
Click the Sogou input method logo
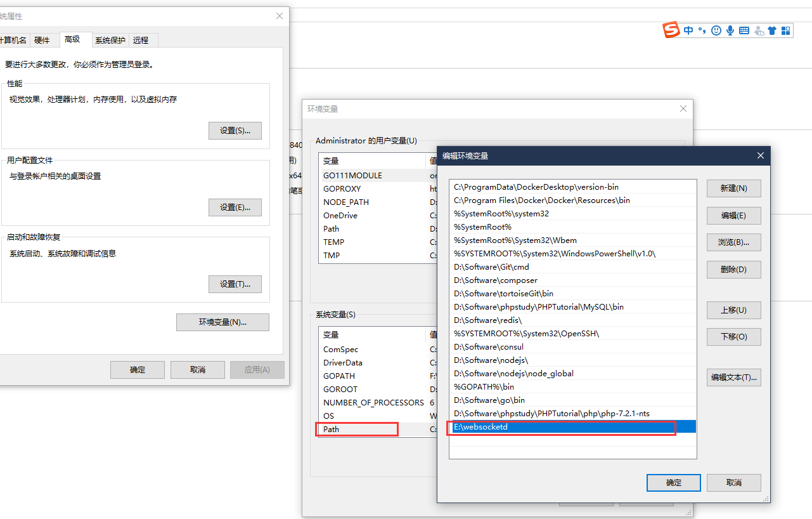coord(671,30)
